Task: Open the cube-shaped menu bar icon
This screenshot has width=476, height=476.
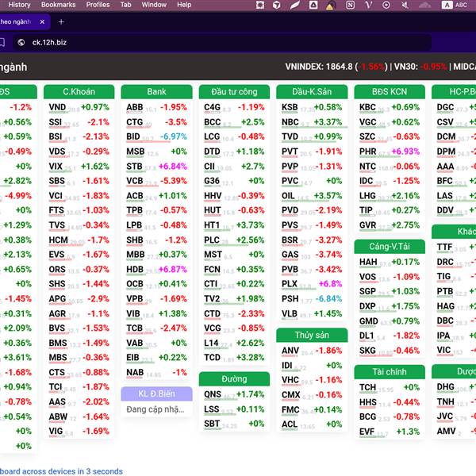Action: click(277, 5)
